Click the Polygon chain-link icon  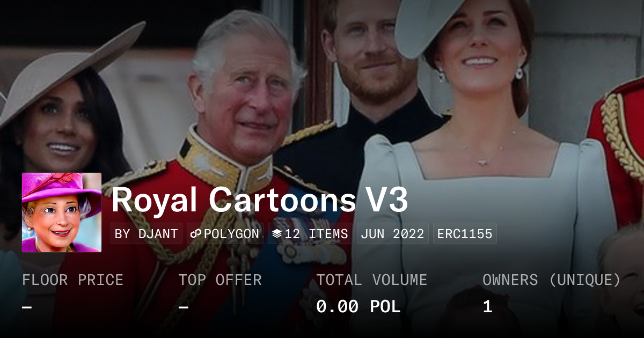point(196,234)
